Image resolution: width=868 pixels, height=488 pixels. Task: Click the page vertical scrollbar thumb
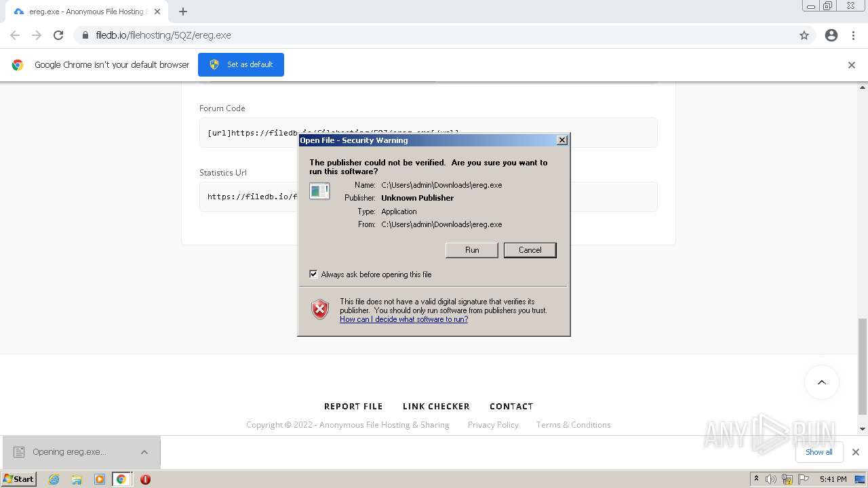tap(863, 366)
